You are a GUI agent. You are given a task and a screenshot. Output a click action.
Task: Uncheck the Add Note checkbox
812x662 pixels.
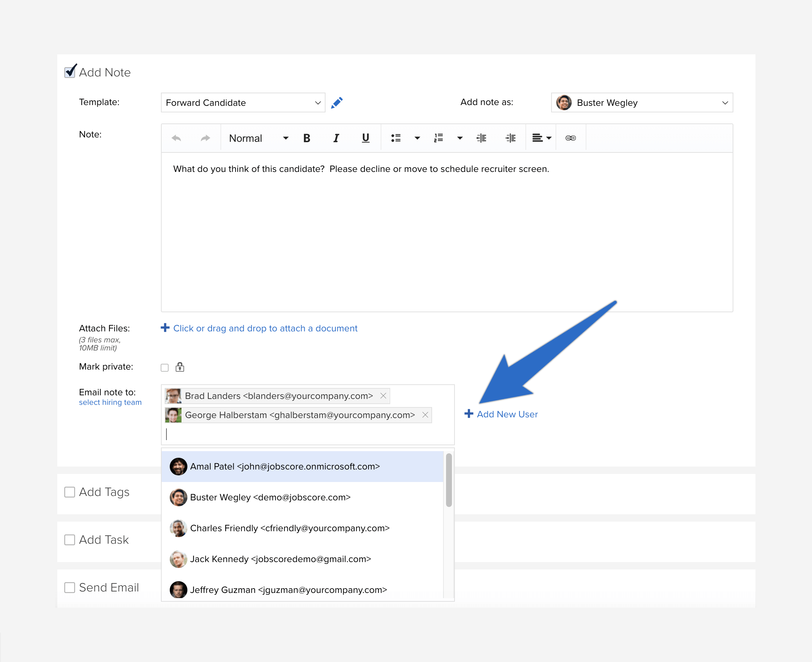click(70, 71)
